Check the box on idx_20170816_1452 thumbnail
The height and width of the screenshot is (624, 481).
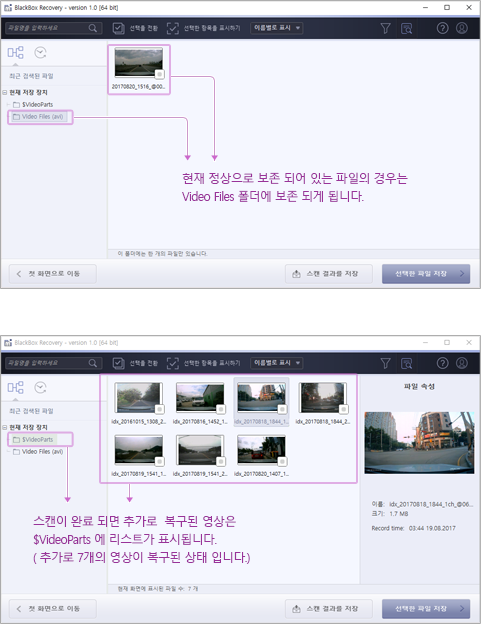pos(220,409)
